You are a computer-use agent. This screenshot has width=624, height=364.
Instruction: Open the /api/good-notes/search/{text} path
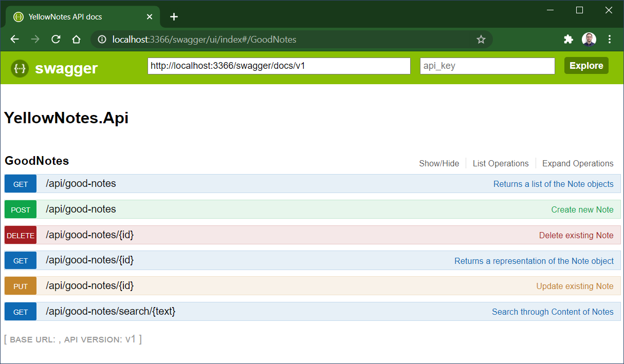tap(111, 311)
